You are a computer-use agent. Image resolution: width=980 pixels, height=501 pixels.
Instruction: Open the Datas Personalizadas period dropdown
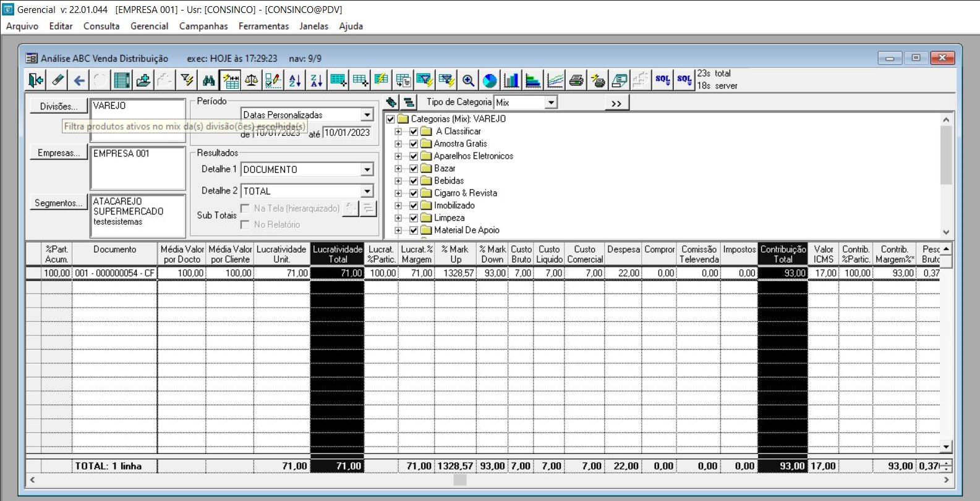pos(367,115)
